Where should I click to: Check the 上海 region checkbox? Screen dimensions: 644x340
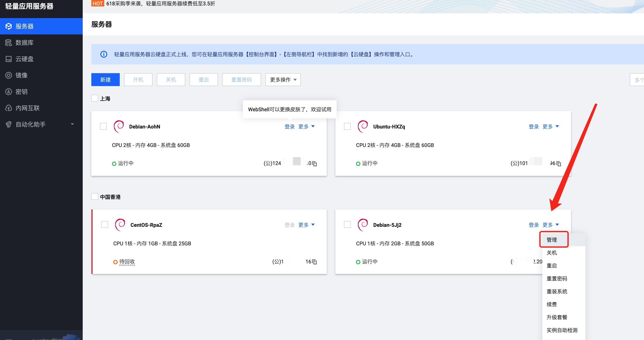[95, 98]
